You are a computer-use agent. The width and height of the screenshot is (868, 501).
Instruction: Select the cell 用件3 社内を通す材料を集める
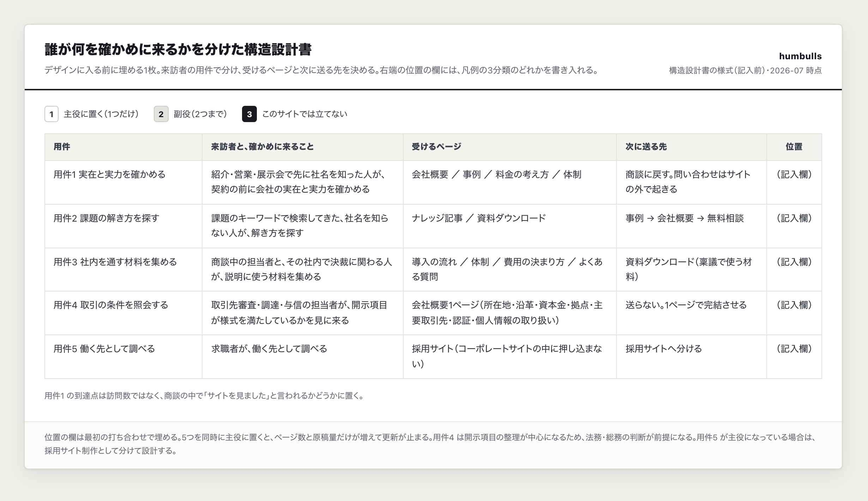[x=123, y=270]
